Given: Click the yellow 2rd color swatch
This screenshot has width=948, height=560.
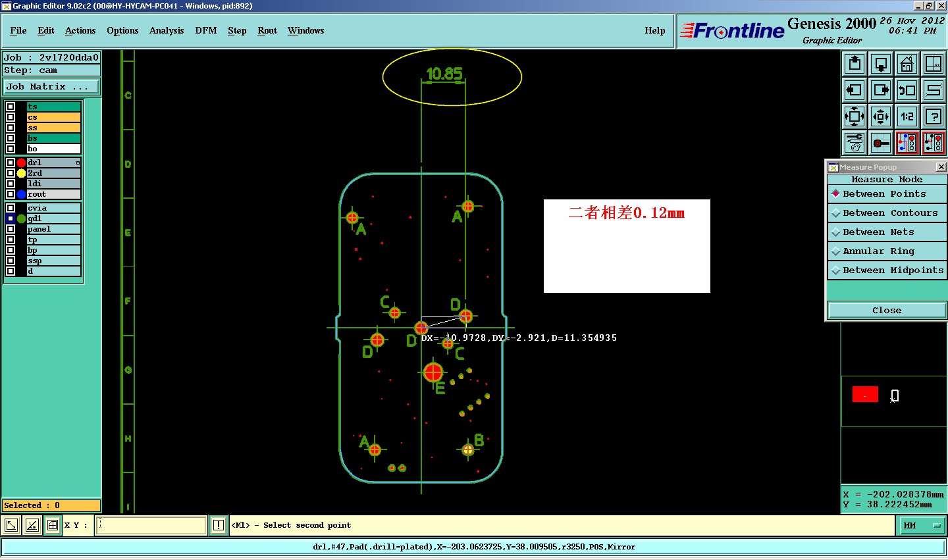Looking at the screenshot, I should 21,173.
